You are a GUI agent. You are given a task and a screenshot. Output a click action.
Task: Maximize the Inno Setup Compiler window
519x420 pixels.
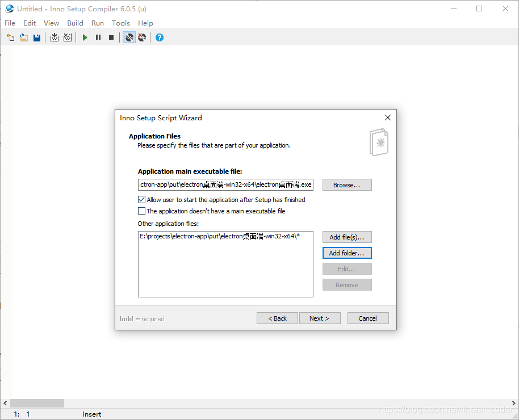tap(479, 9)
